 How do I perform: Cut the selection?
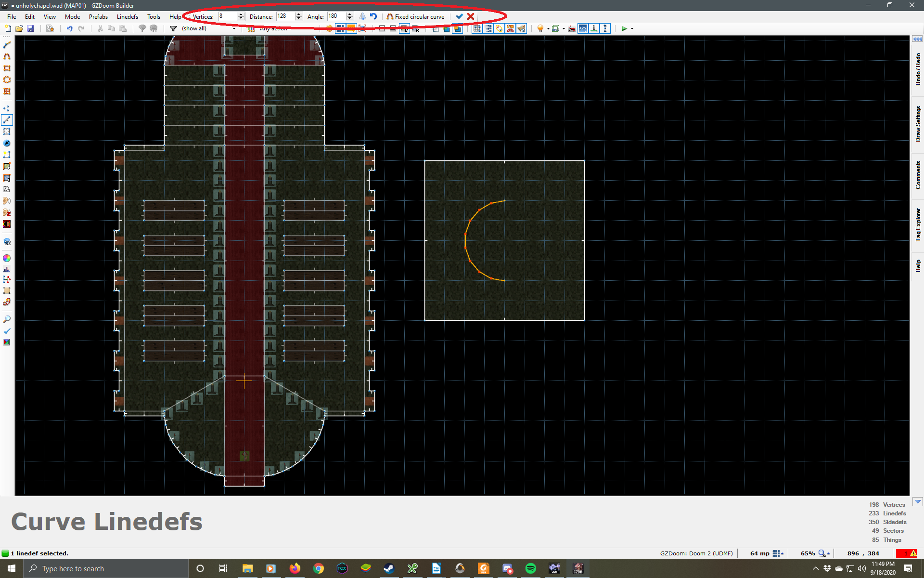tap(100, 28)
